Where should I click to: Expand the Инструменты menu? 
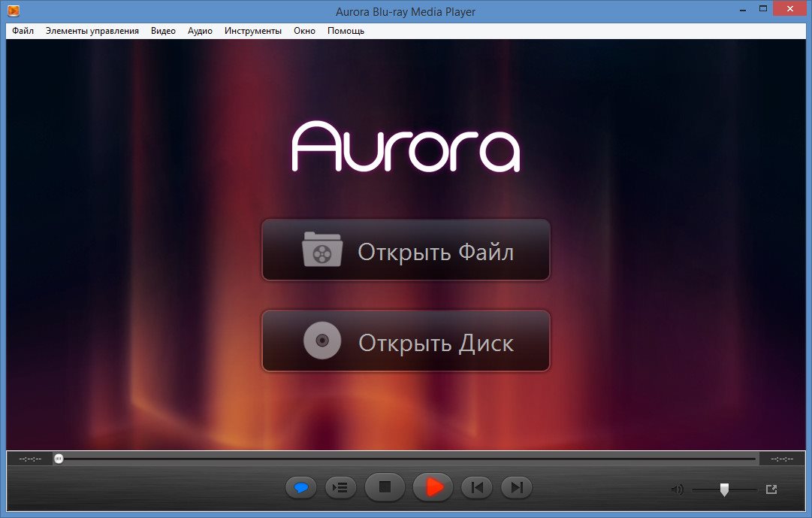253,31
